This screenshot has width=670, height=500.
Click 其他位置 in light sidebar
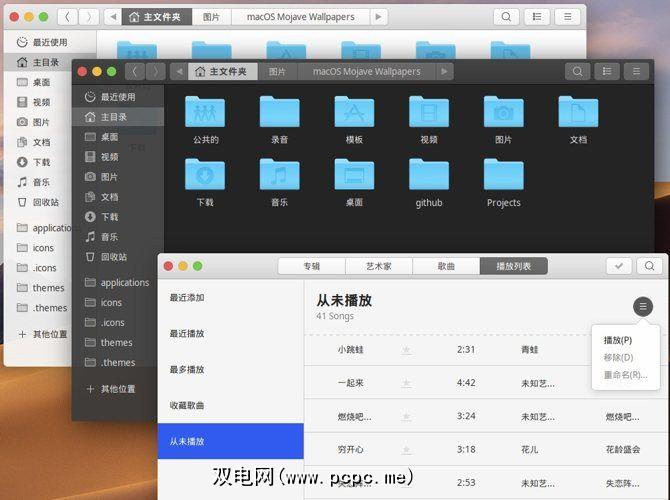(x=38, y=334)
